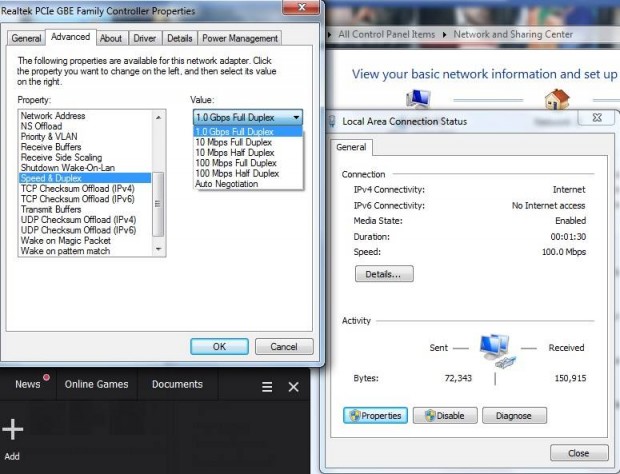Screen dimensions: 620x474
Task: Click the Add plus icon
Action: [x=12, y=430]
